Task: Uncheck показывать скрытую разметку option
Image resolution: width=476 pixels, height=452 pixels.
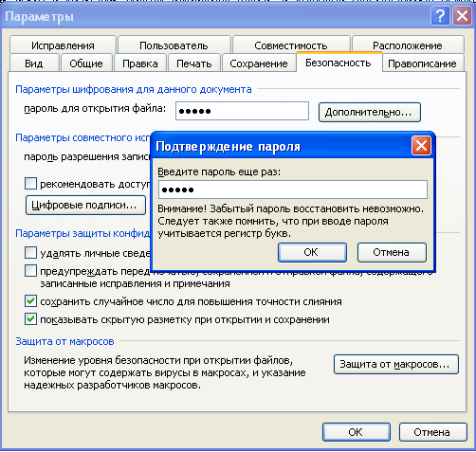Action: pos(30,319)
